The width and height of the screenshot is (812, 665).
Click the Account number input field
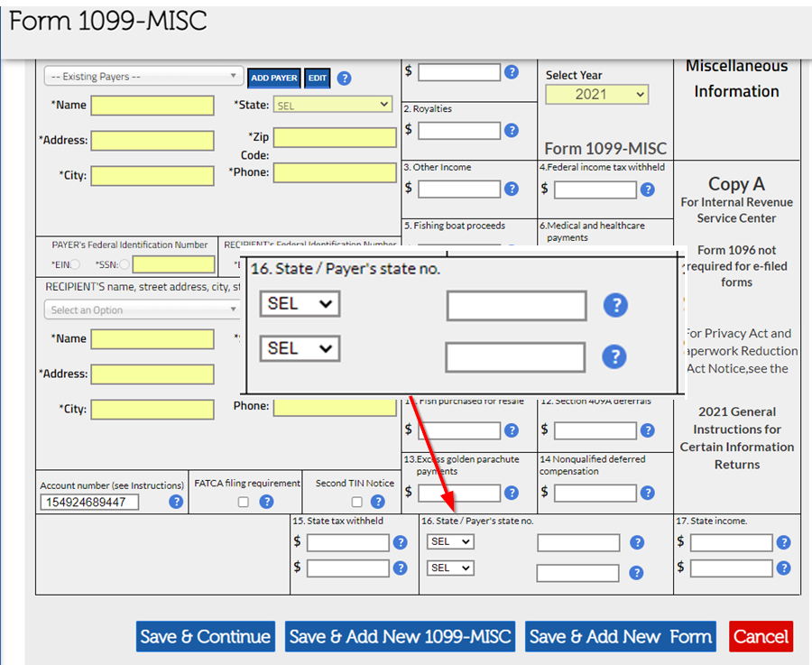pyautogui.click(x=89, y=503)
